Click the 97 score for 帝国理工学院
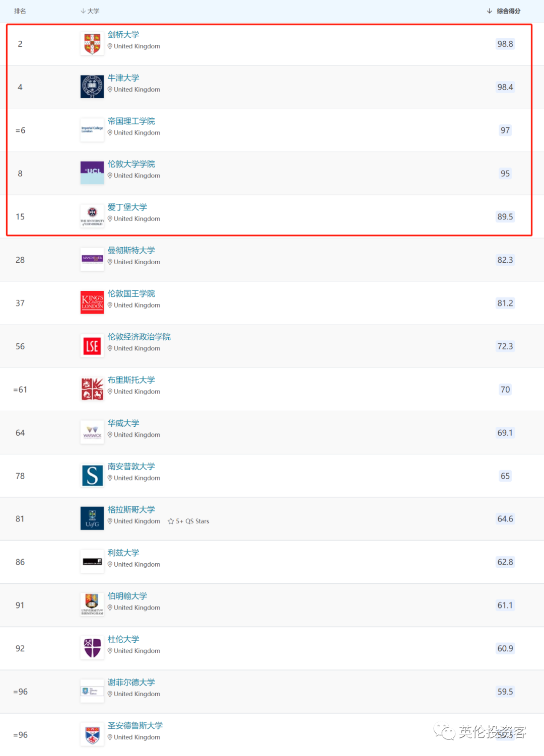Screen dimensions: 544x756 [x=505, y=130]
